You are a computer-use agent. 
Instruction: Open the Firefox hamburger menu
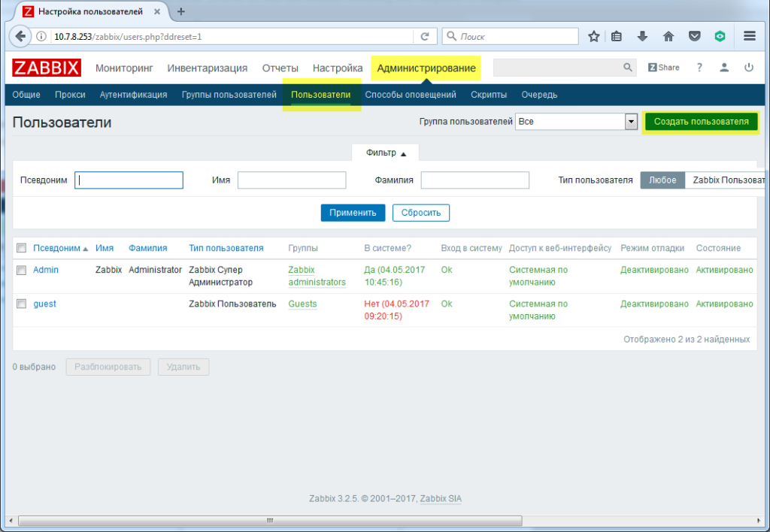pos(750,36)
